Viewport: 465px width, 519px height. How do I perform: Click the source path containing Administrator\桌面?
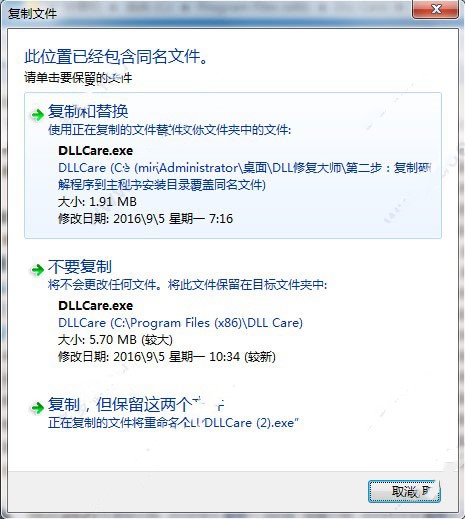[245, 176]
